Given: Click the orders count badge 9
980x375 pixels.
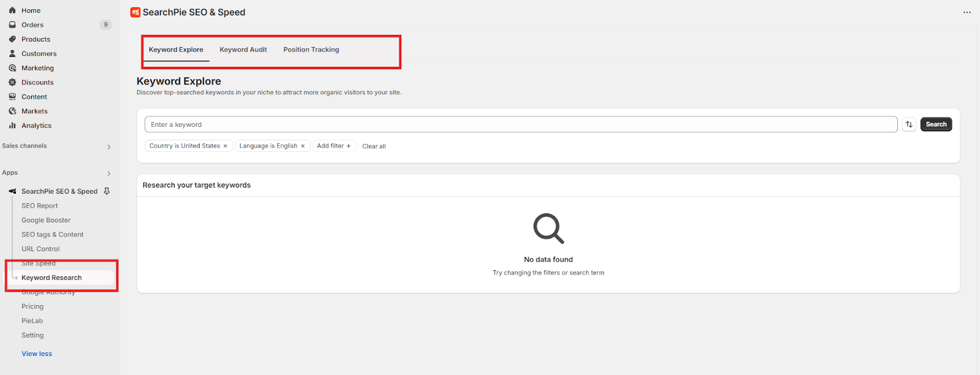Looking at the screenshot, I should 106,25.
